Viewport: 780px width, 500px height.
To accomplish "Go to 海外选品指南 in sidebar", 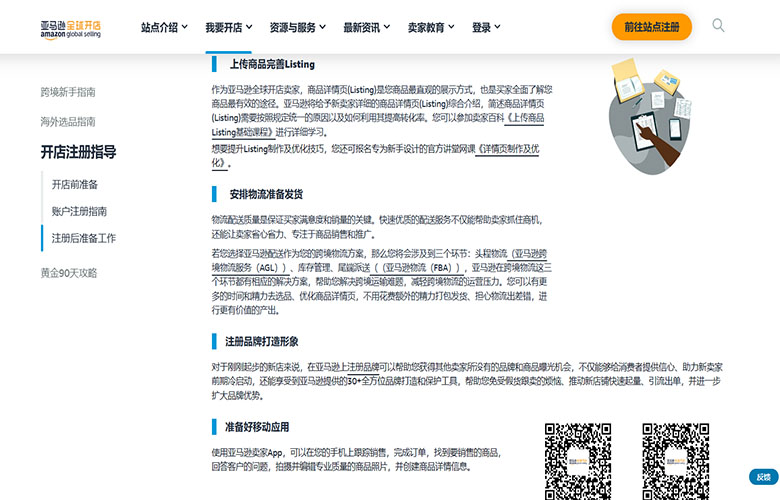I will (68, 122).
